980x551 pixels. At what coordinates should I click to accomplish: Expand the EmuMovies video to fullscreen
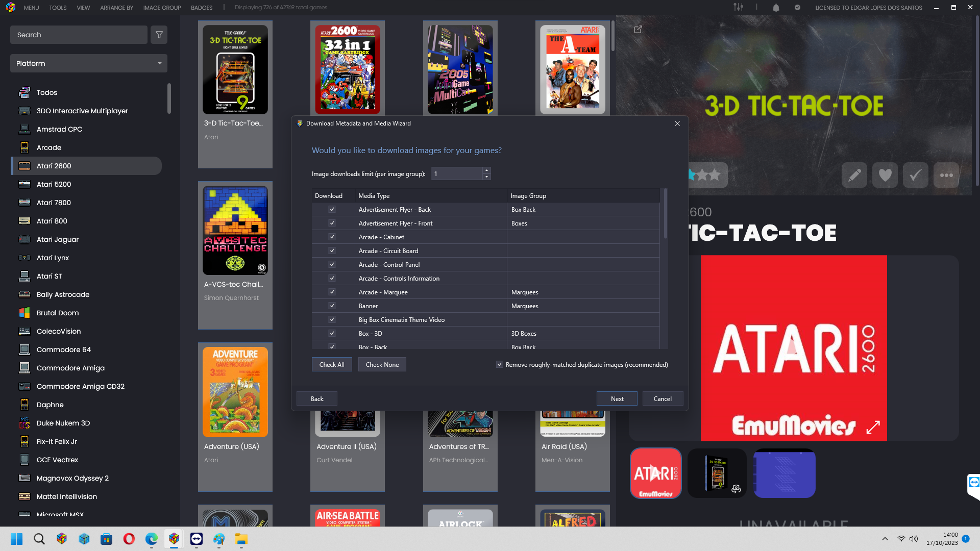873,427
